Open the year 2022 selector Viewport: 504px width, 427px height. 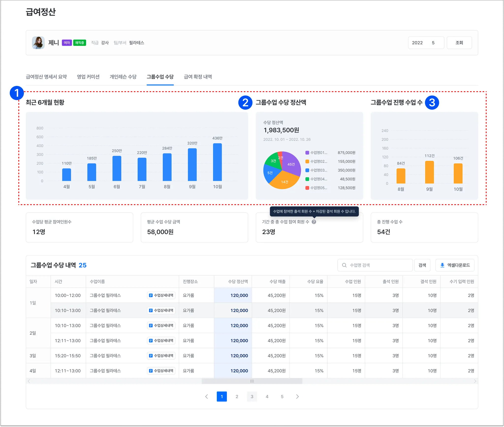click(x=417, y=43)
